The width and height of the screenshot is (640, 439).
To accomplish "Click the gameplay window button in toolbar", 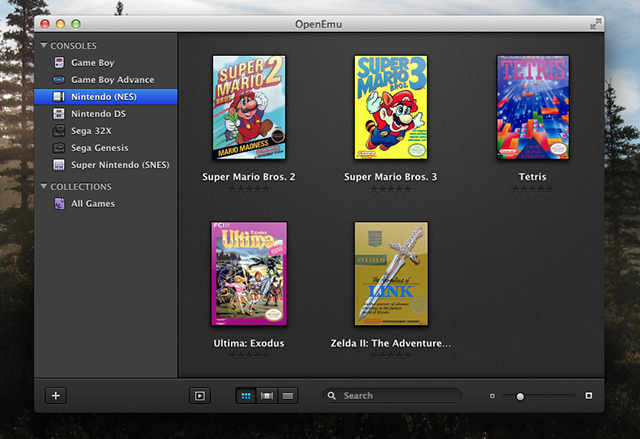I will pyautogui.click(x=200, y=396).
